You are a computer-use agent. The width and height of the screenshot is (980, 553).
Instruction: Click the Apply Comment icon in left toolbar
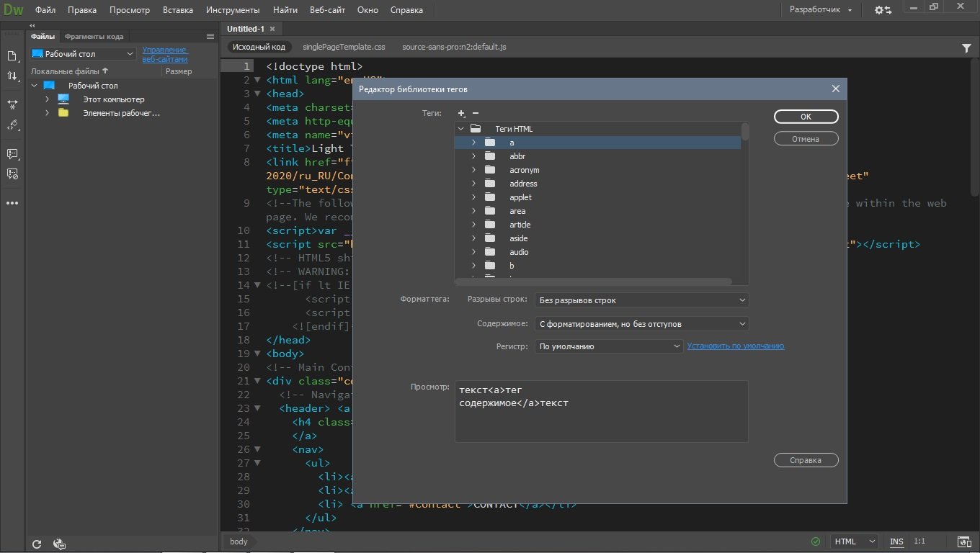[12, 154]
